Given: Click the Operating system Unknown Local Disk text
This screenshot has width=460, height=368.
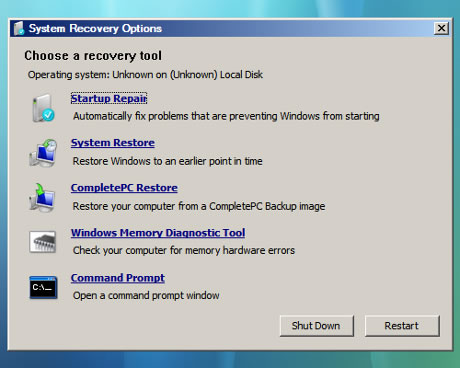Looking at the screenshot, I should tap(145, 75).
